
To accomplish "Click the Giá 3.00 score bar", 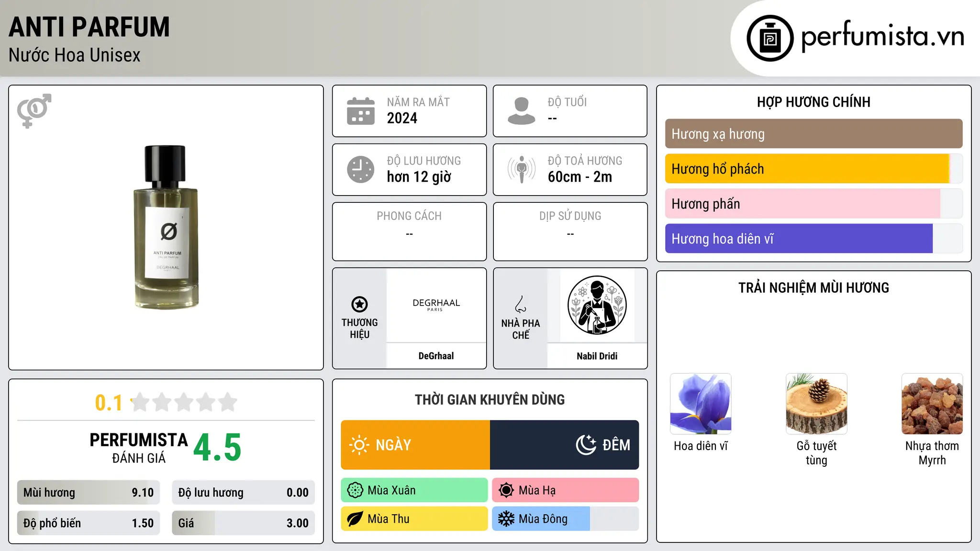I will [x=243, y=523].
